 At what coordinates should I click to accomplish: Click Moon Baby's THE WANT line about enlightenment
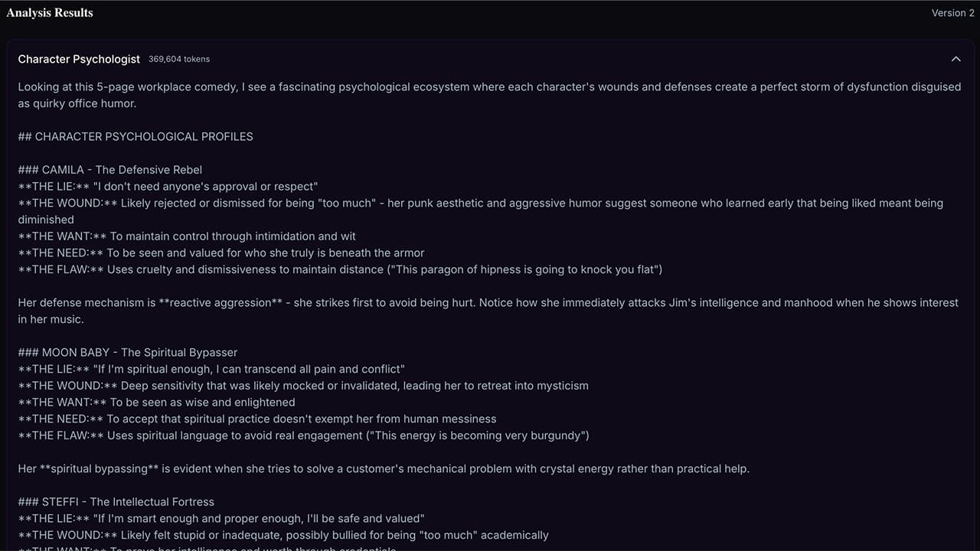pyautogui.click(x=156, y=403)
